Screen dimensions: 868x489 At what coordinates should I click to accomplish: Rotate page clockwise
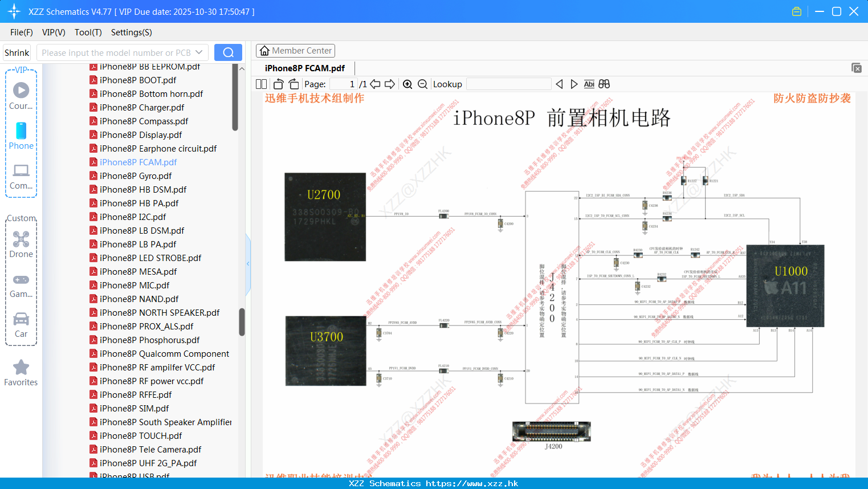(294, 84)
